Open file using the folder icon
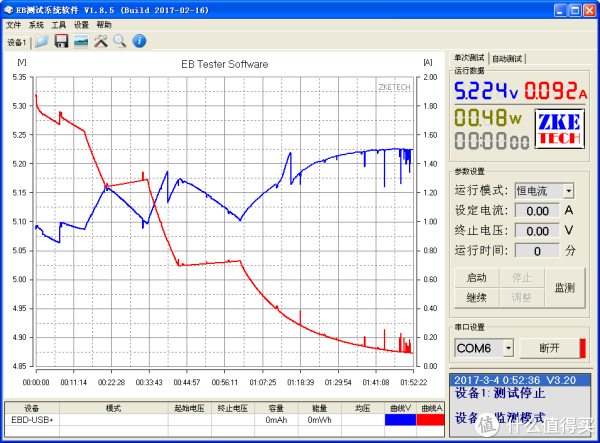The width and height of the screenshot is (600, 443). 42,41
